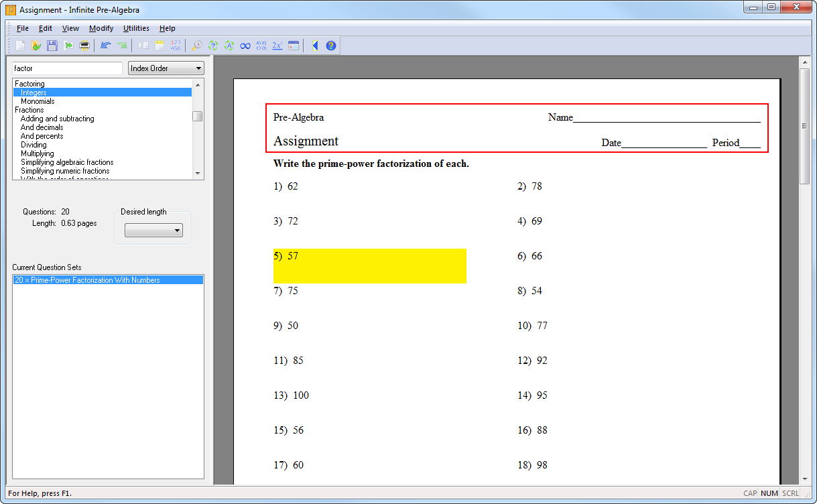The image size is (817, 504).
Task: Select question 16) 88
Action: click(532, 430)
